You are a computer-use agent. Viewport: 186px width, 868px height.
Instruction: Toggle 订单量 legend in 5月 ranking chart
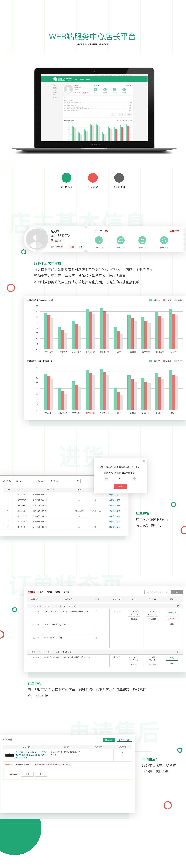click(x=167, y=361)
